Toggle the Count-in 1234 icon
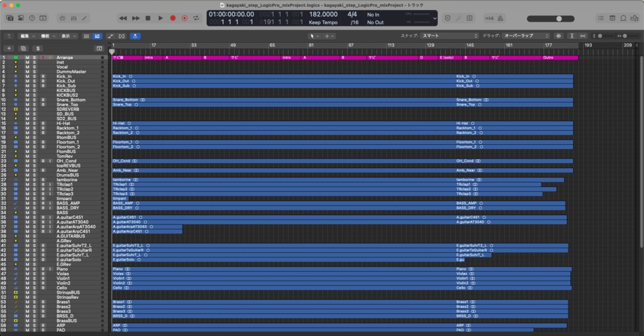Image resolution: width=644 pixels, height=336 pixels. pyautogui.click(x=489, y=18)
